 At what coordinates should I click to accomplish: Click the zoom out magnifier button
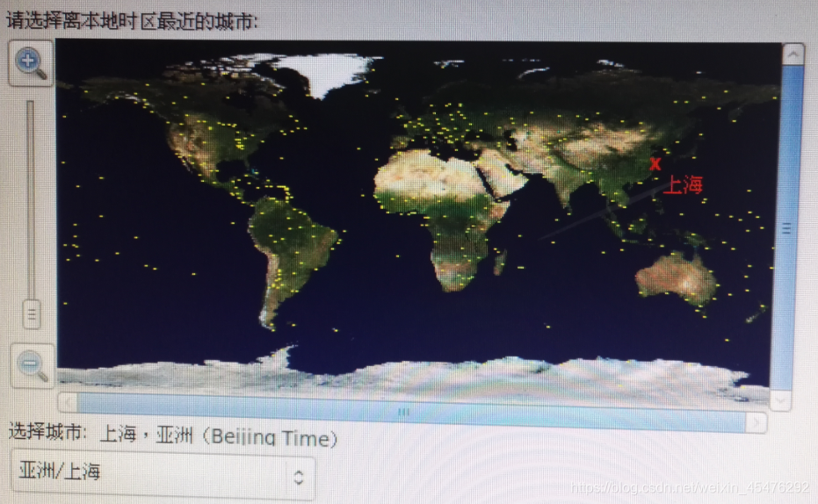click(x=33, y=366)
